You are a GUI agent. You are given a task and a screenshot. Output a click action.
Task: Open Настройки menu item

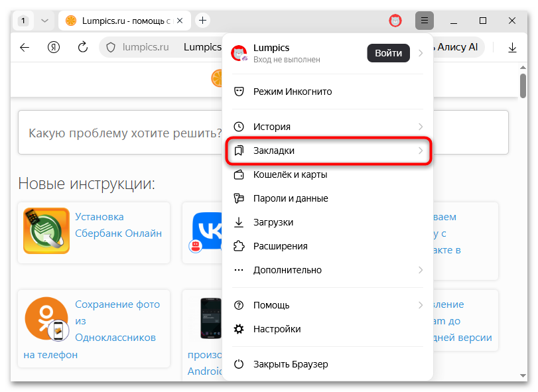tap(327, 329)
